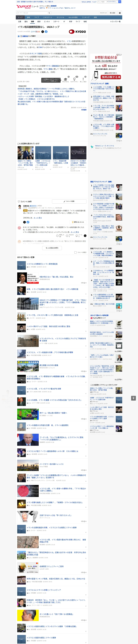Click the web search input box at top
The image size is (138, 644).
108,2
